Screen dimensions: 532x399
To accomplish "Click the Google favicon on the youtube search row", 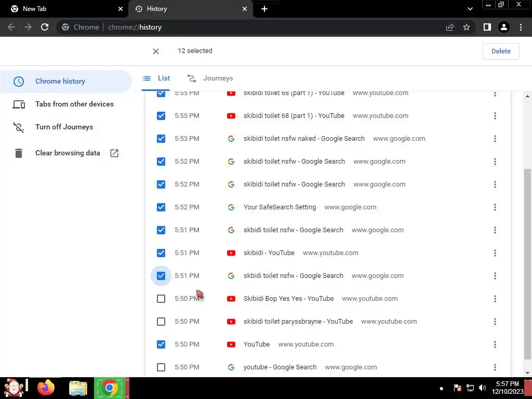I will click(231, 367).
